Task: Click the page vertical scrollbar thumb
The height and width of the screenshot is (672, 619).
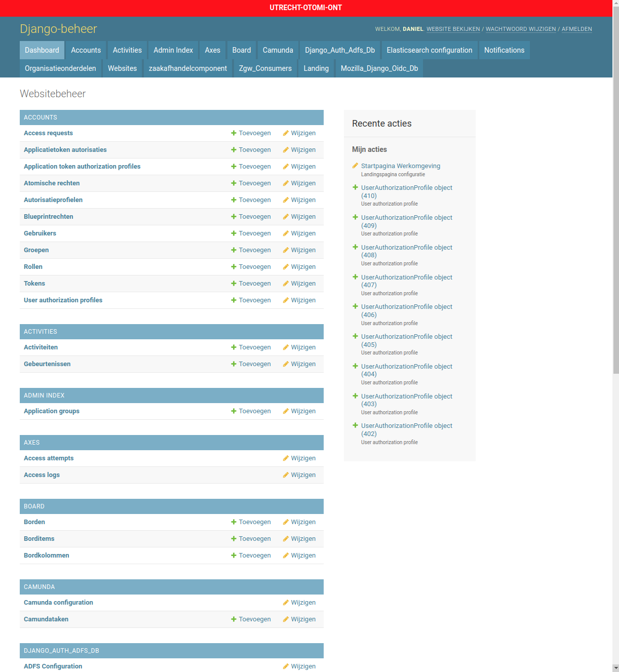Action: 615,190
